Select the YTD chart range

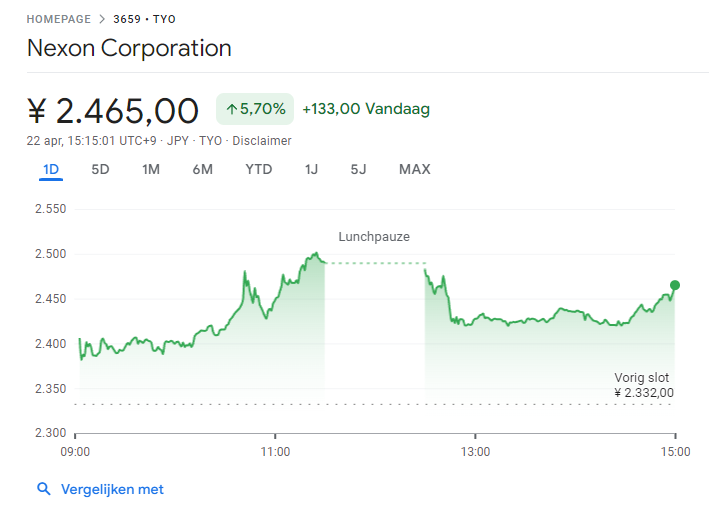258,169
